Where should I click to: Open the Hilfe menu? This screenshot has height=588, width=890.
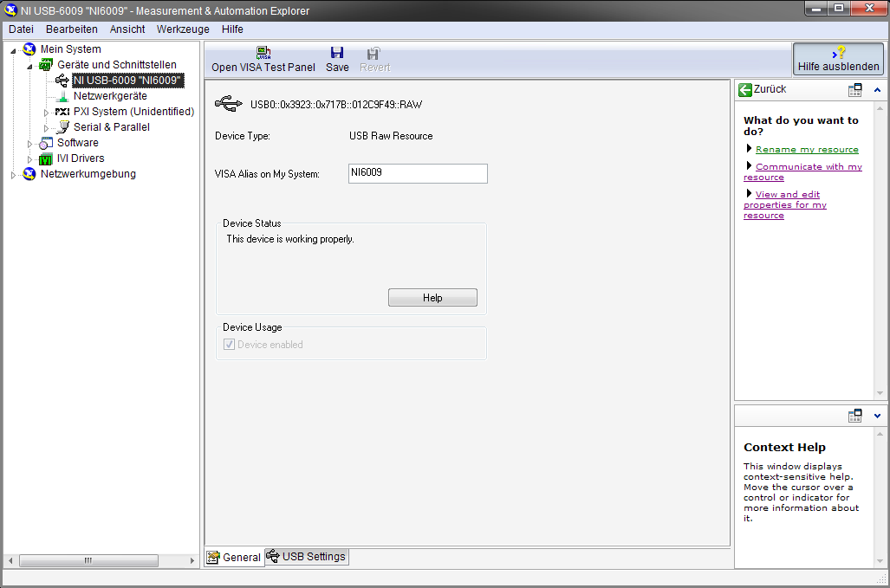click(232, 29)
